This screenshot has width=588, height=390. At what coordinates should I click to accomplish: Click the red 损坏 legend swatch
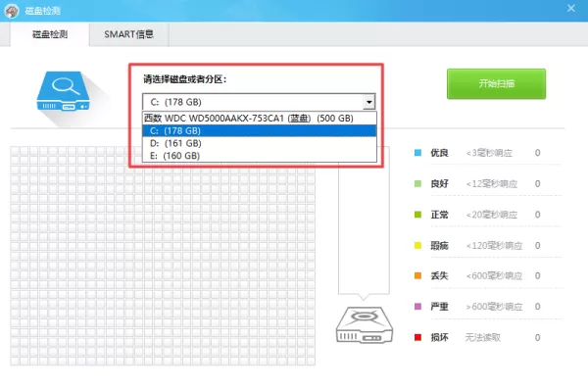(417, 337)
